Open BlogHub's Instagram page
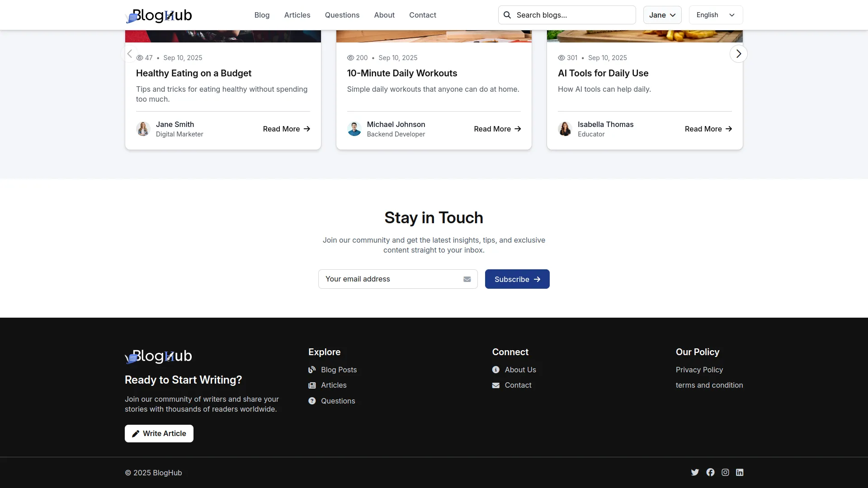The width and height of the screenshot is (868, 488). pyautogui.click(x=725, y=472)
